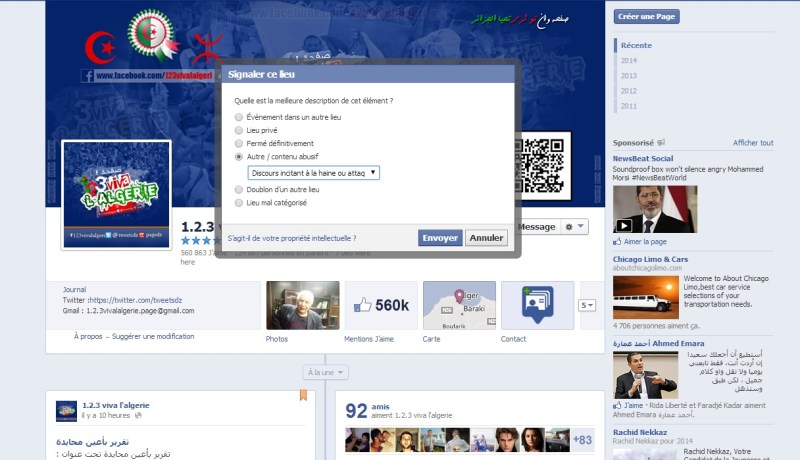The width and height of the screenshot is (800, 460).
Task: Open the Ahmed Emara sponsored link
Action: (659, 344)
